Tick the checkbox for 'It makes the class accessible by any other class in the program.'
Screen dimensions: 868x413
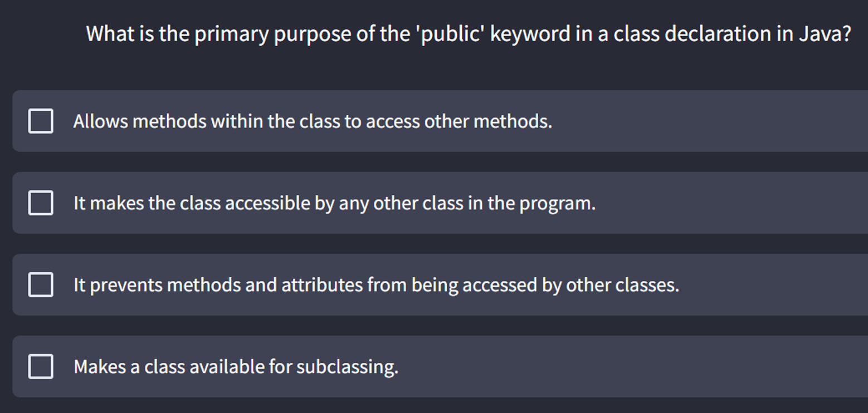[40, 203]
